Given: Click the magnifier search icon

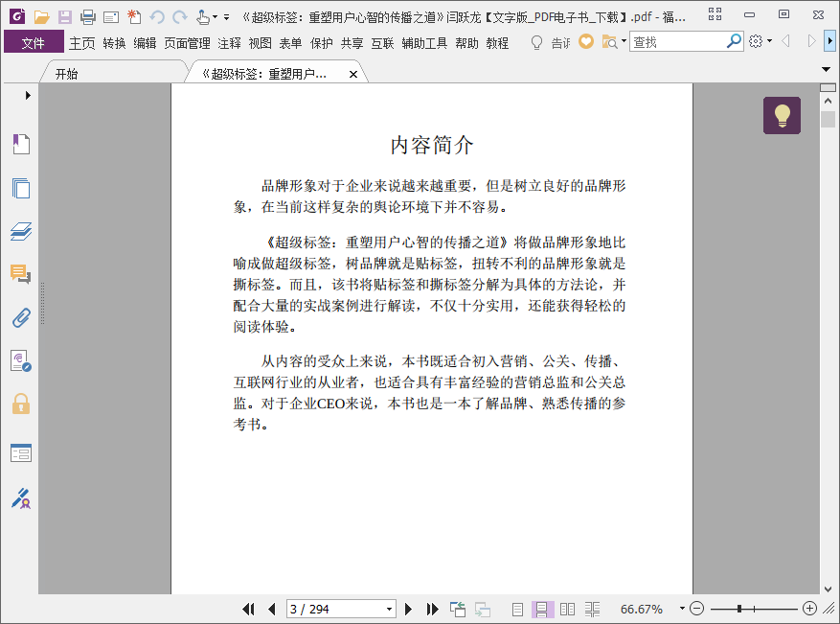Looking at the screenshot, I should [x=734, y=41].
